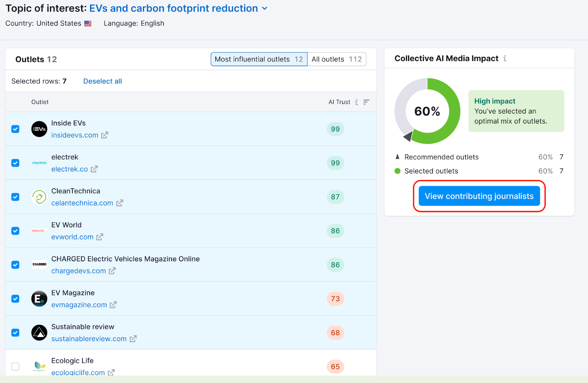The width and height of the screenshot is (588, 383).
Task: Check the Ecologic Life checkbox
Action: [x=15, y=366]
